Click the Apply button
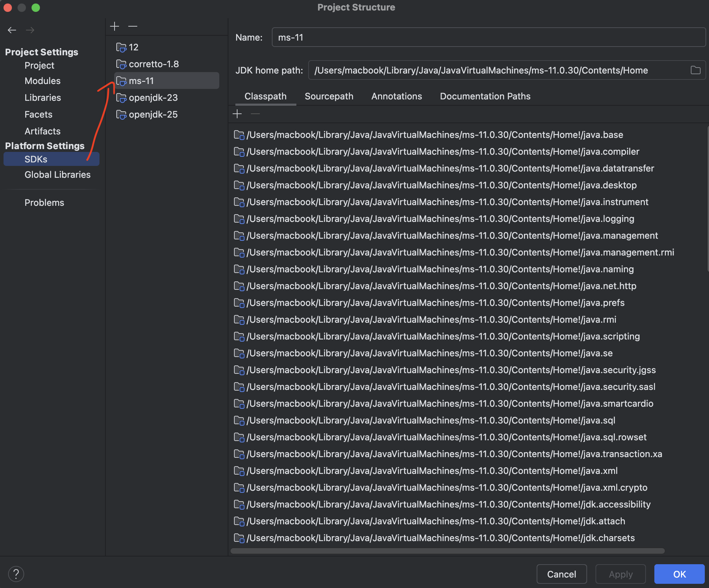The width and height of the screenshot is (709, 588). coord(621,574)
